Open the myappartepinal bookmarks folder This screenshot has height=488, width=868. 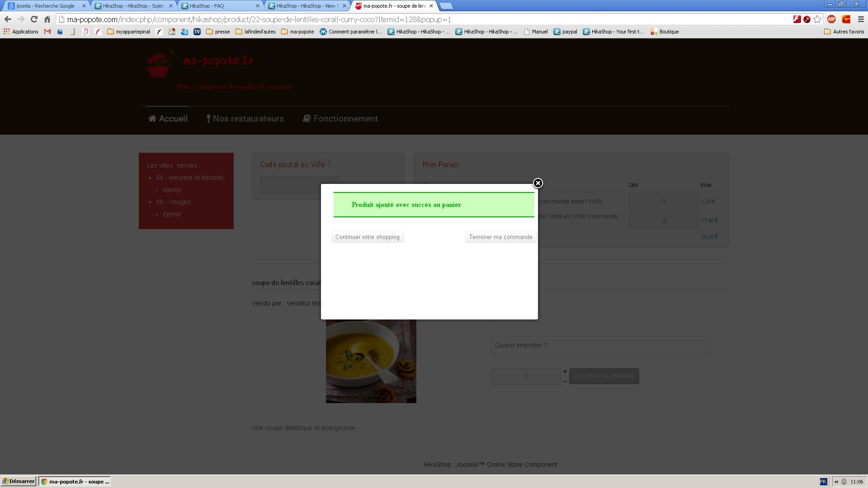tap(128, 32)
